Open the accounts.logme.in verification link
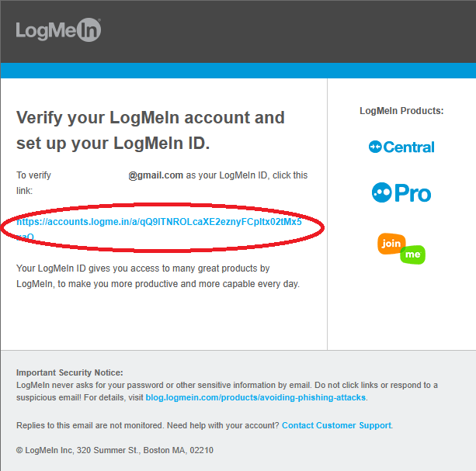Image resolution: width=476 pixels, height=471 pixels. pyautogui.click(x=158, y=222)
